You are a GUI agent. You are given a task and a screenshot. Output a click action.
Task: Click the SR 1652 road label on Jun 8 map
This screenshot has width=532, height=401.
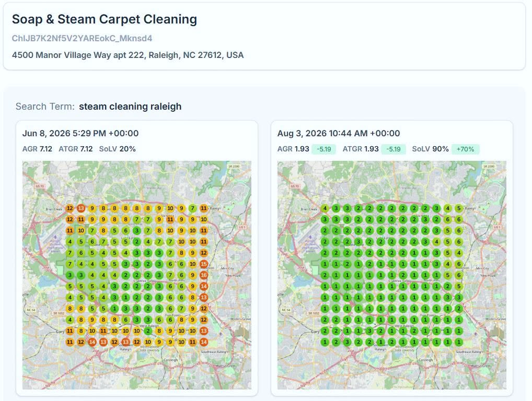(x=59, y=313)
